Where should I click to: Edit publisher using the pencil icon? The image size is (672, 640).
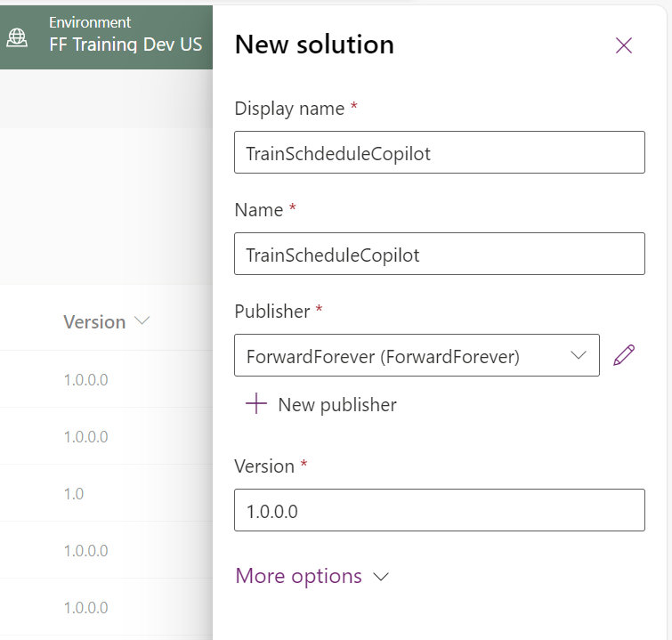coord(624,356)
